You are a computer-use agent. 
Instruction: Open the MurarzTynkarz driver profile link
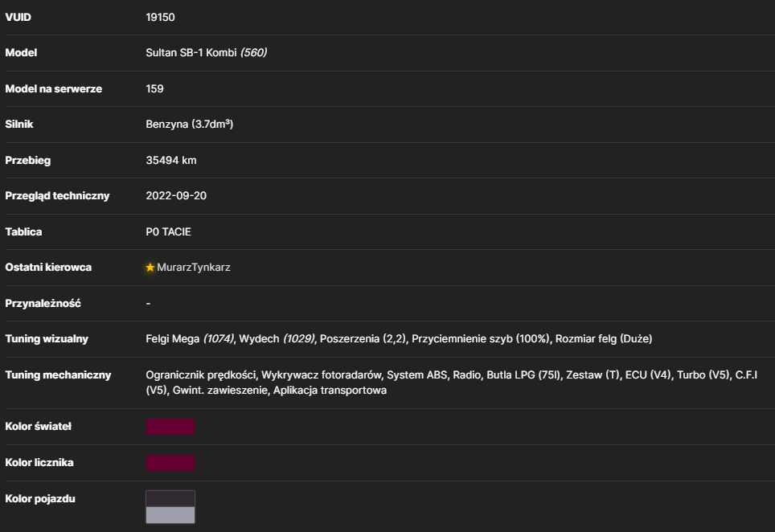[193, 268]
